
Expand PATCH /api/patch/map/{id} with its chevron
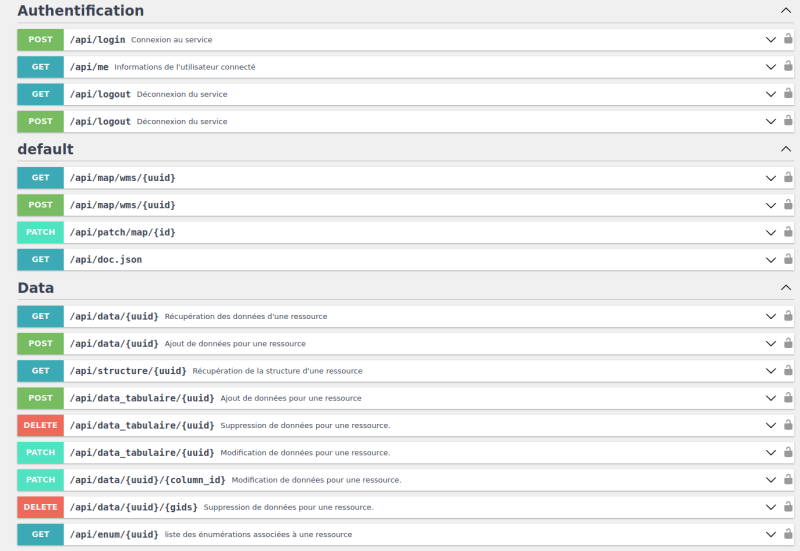(771, 233)
